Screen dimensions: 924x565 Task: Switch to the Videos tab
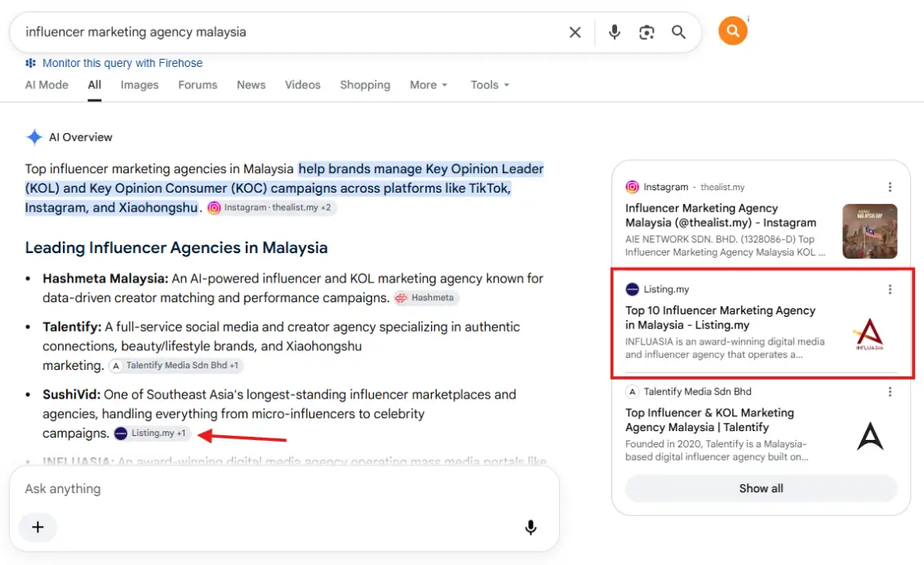[x=302, y=85]
